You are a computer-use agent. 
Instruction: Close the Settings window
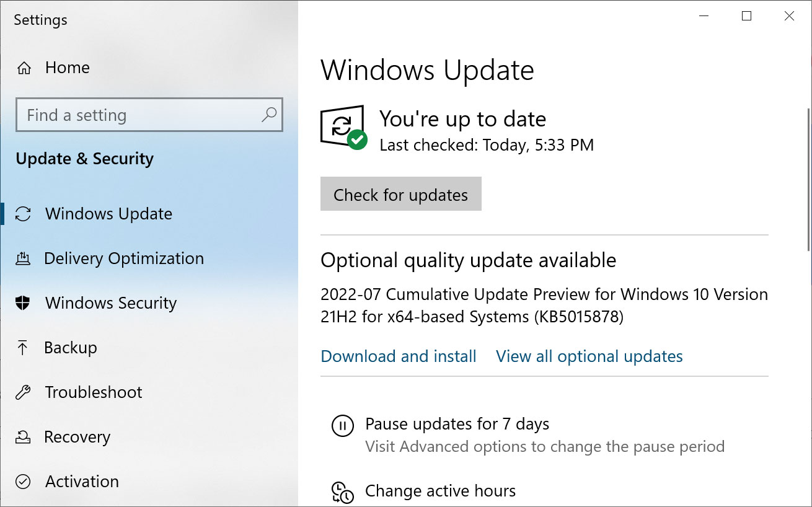(789, 16)
